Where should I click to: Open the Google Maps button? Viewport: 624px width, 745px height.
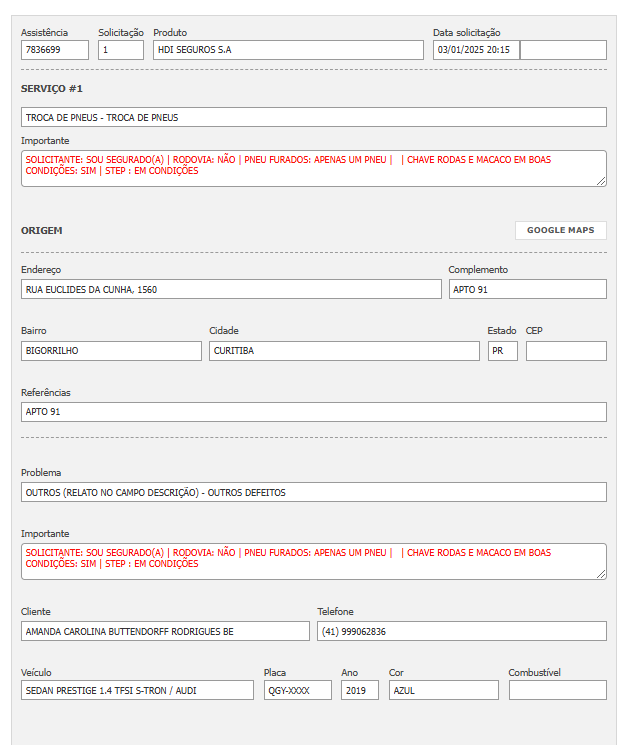click(x=560, y=230)
